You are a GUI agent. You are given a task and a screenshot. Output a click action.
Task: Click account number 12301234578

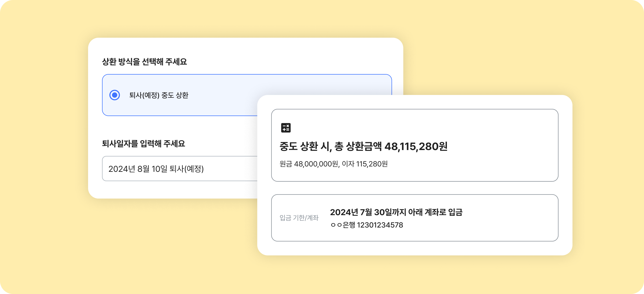[x=380, y=225]
